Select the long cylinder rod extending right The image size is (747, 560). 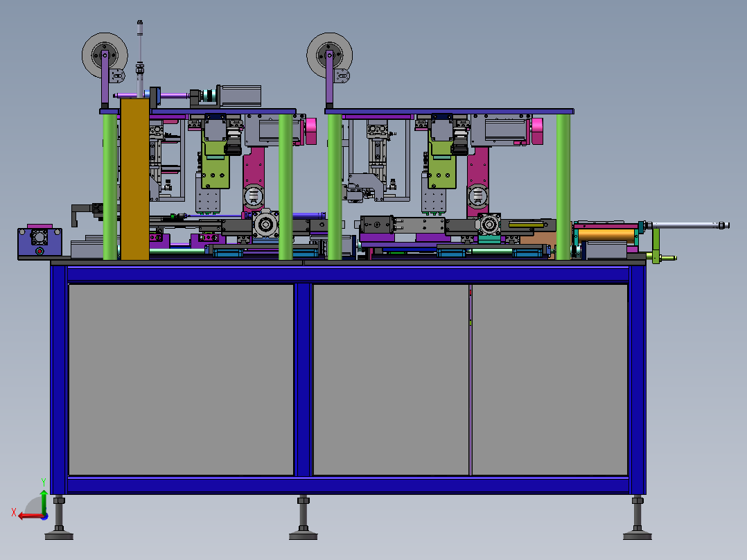click(x=689, y=225)
